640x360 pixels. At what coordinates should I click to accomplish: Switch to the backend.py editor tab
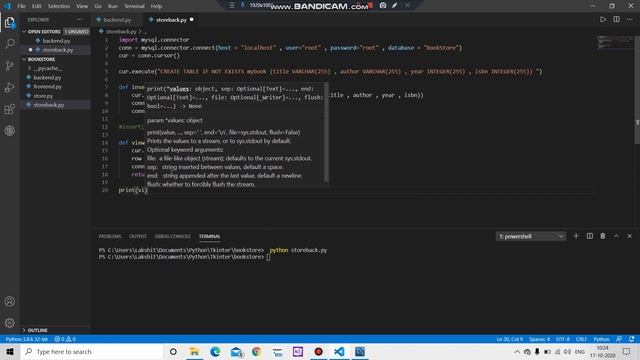click(x=116, y=20)
